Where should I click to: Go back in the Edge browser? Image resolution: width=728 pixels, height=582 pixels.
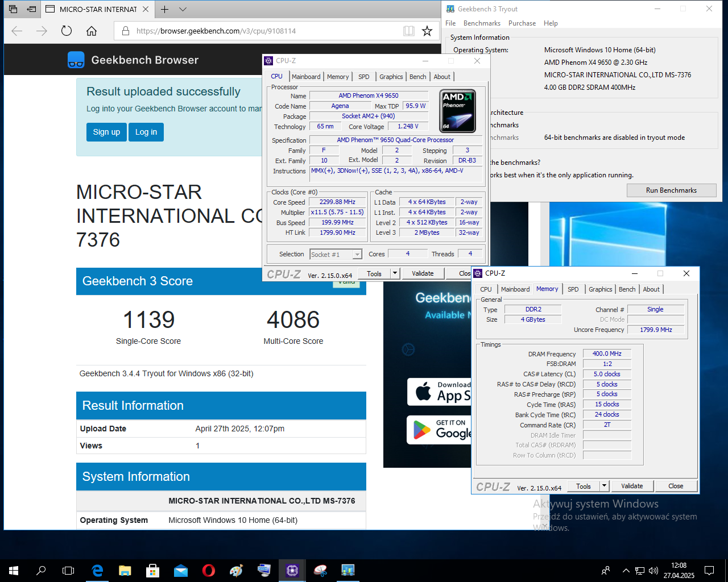(17, 31)
